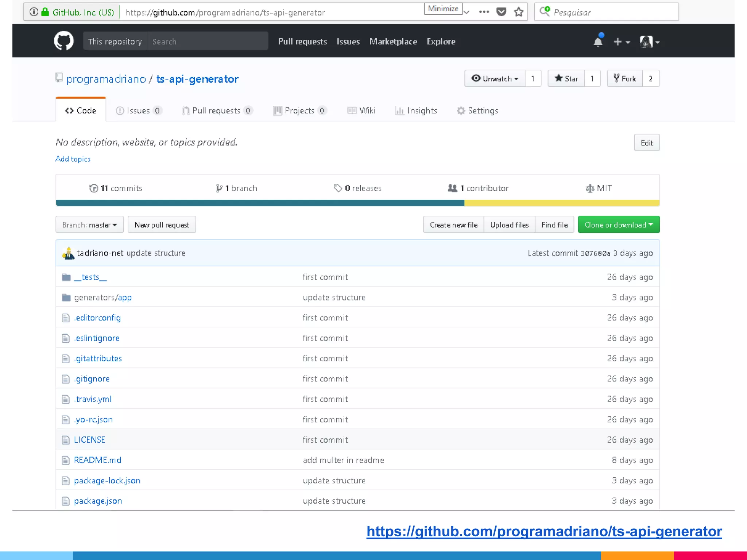The width and height of the screenshot is (747, 560).
Task: Click the LICENSE file icon
Action: pos(66,440)
